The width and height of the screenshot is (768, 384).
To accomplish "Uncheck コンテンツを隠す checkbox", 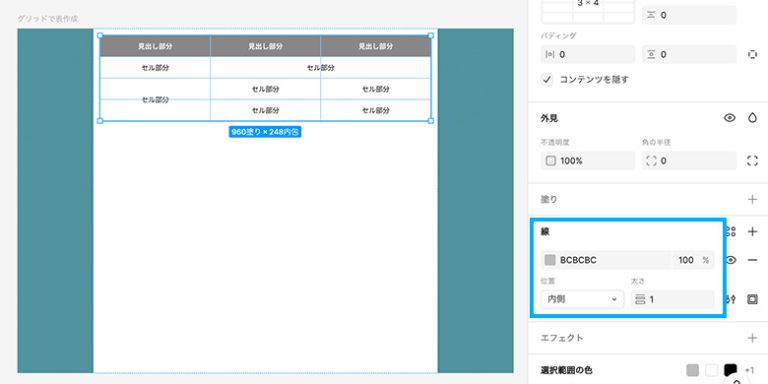I will pos(547,79).
